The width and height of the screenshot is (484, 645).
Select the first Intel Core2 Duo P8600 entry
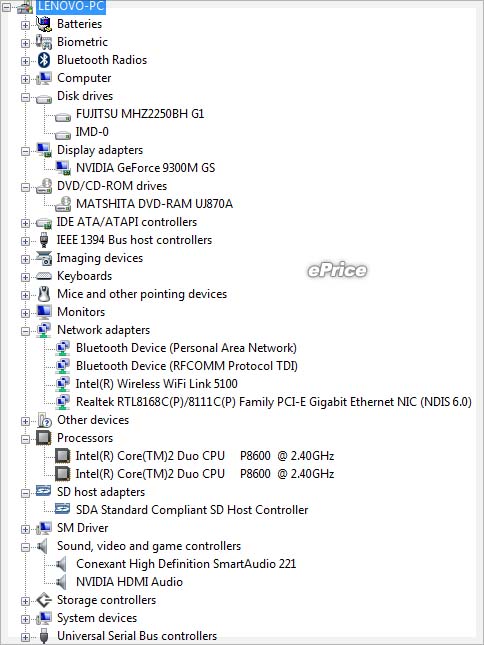point(205,456)
